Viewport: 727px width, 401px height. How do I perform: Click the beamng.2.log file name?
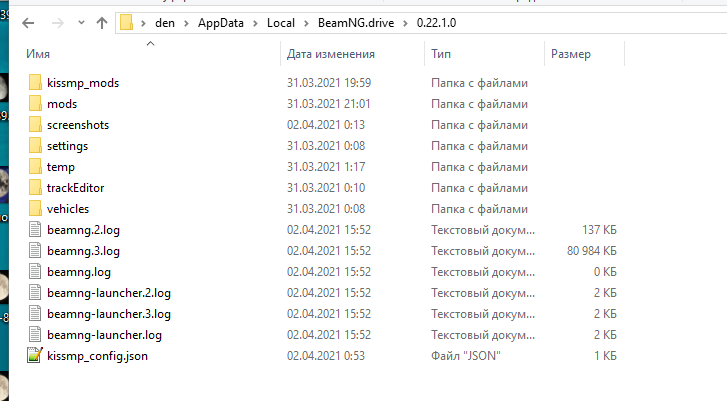83,230
